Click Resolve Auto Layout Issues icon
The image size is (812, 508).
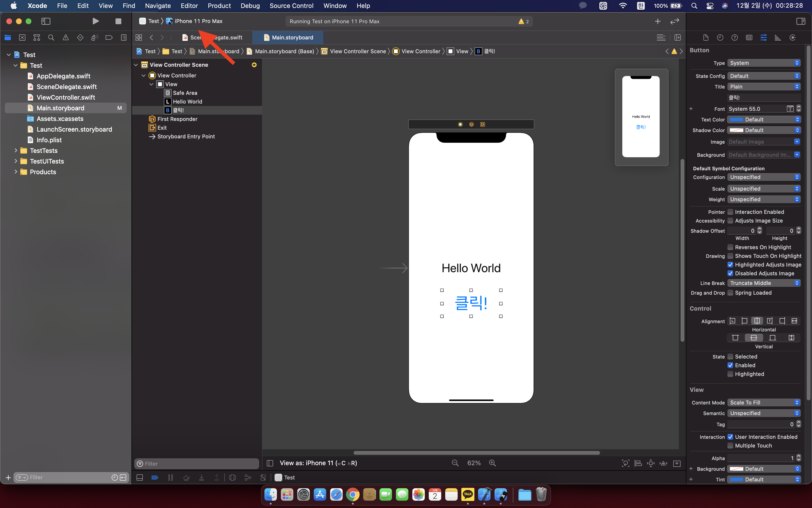click(663, 463)
